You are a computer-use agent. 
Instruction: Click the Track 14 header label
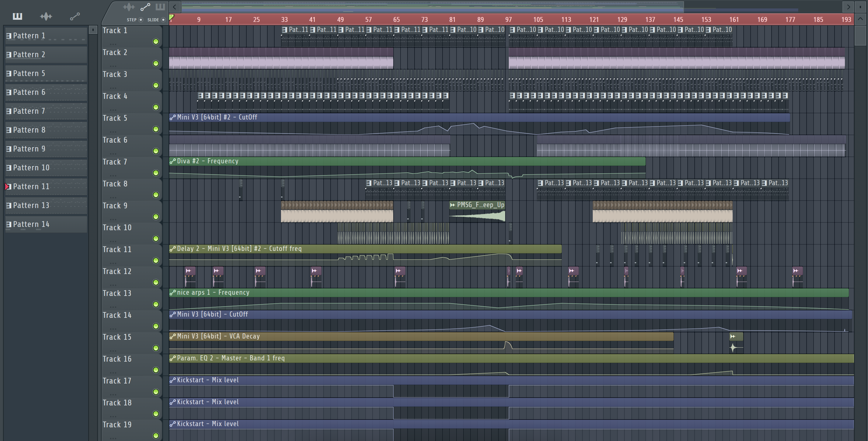pos(117,315)
